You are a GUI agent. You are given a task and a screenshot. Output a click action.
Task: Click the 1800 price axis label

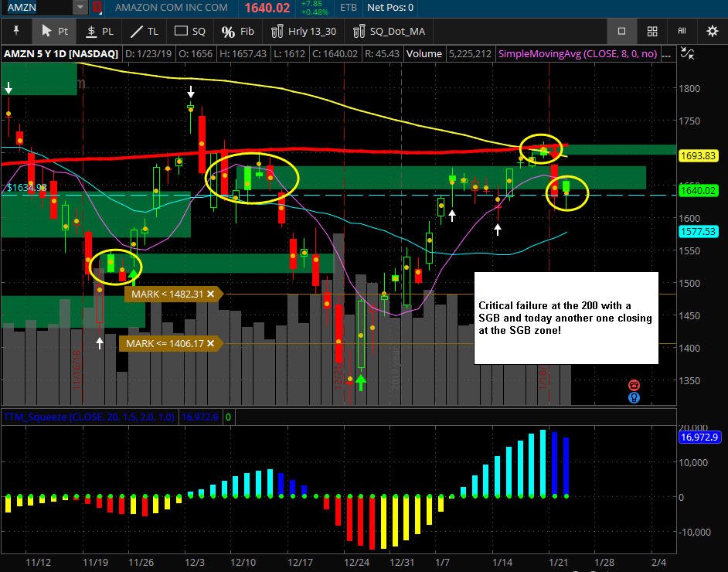(689, 88)
